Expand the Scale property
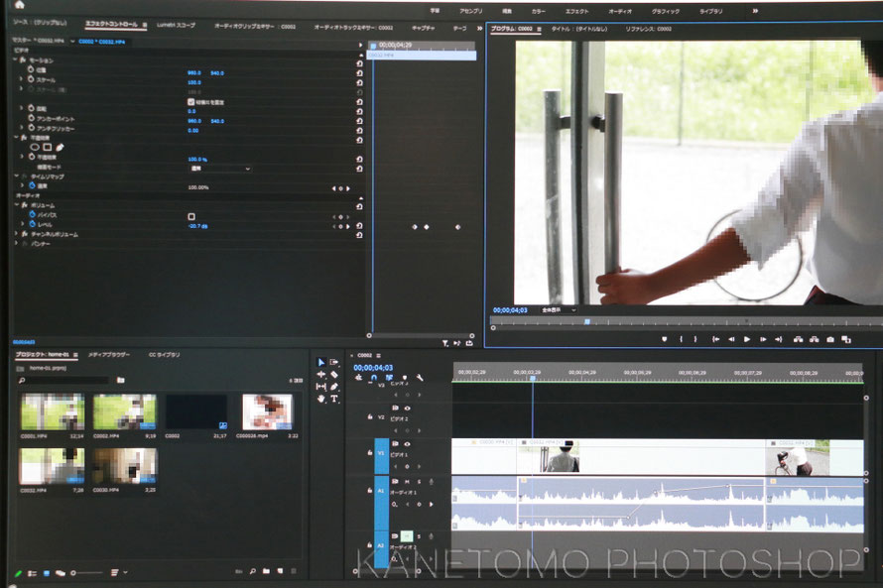The height and width of the screenshot is (588, 883). click(22, 79)
